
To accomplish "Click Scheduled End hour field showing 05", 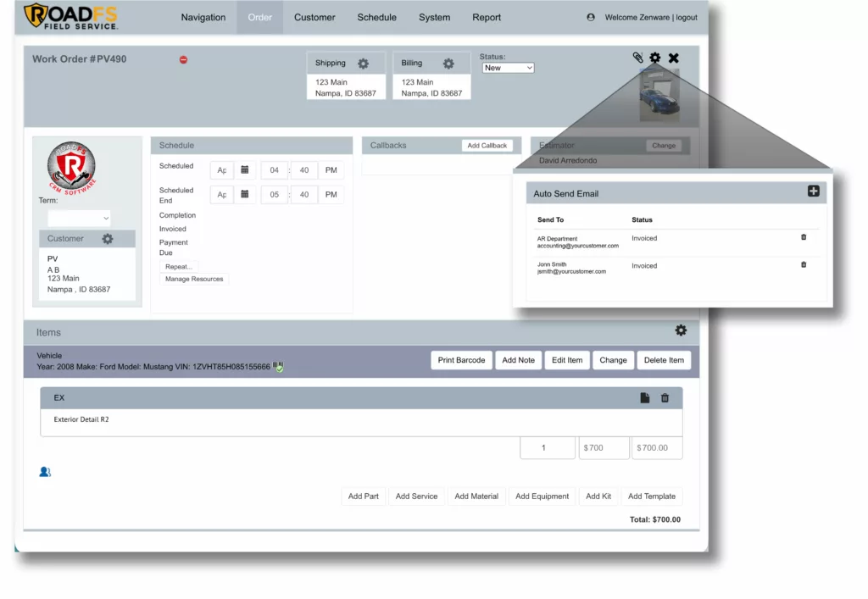I will [x=274, y=195].
